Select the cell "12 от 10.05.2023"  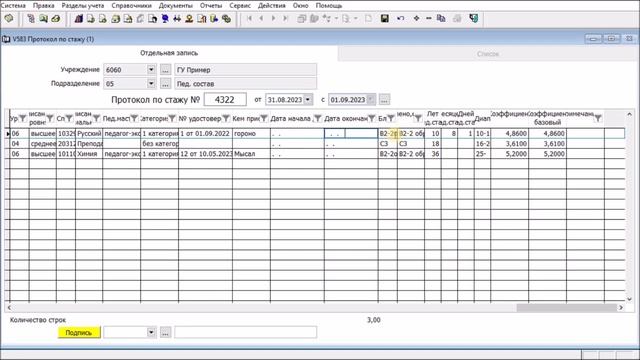(x=205, y=154)
